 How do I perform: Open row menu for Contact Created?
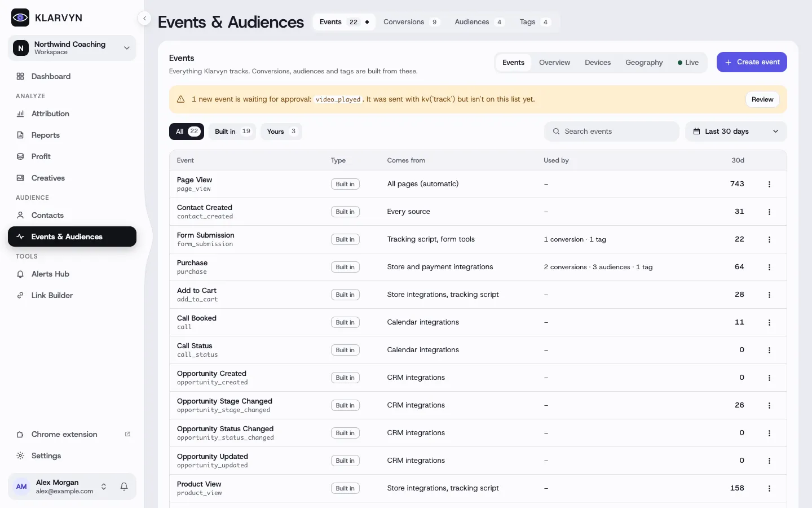[769, 212]
